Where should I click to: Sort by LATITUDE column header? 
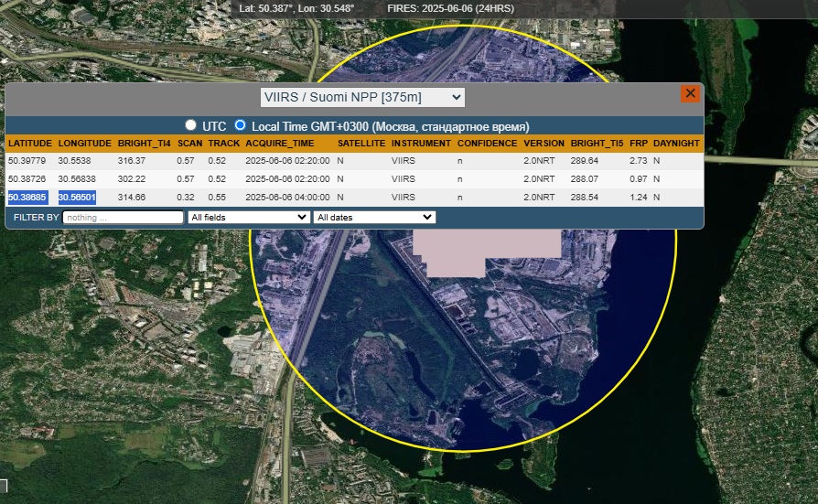point(30,143)
